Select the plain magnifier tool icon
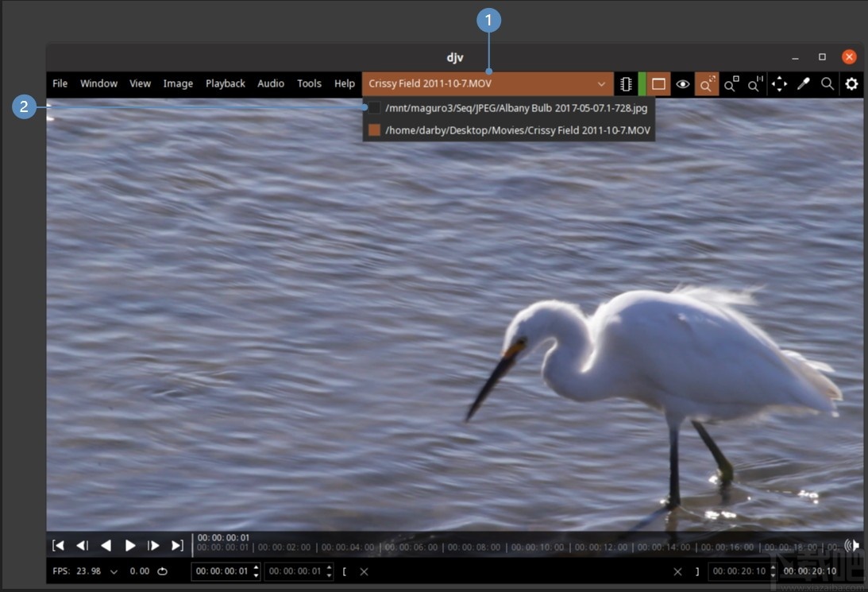 (827, 83)
